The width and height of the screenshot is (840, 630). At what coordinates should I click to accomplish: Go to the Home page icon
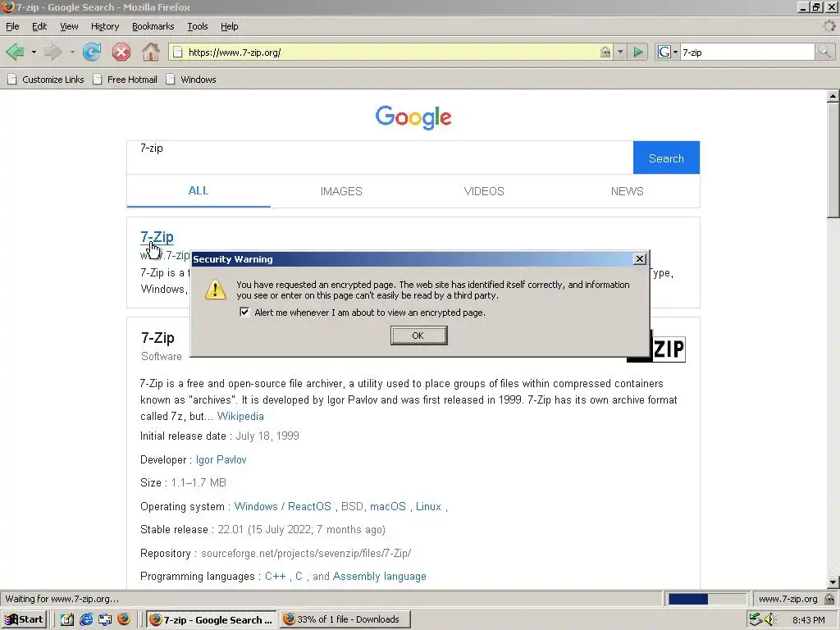(151, 52)
